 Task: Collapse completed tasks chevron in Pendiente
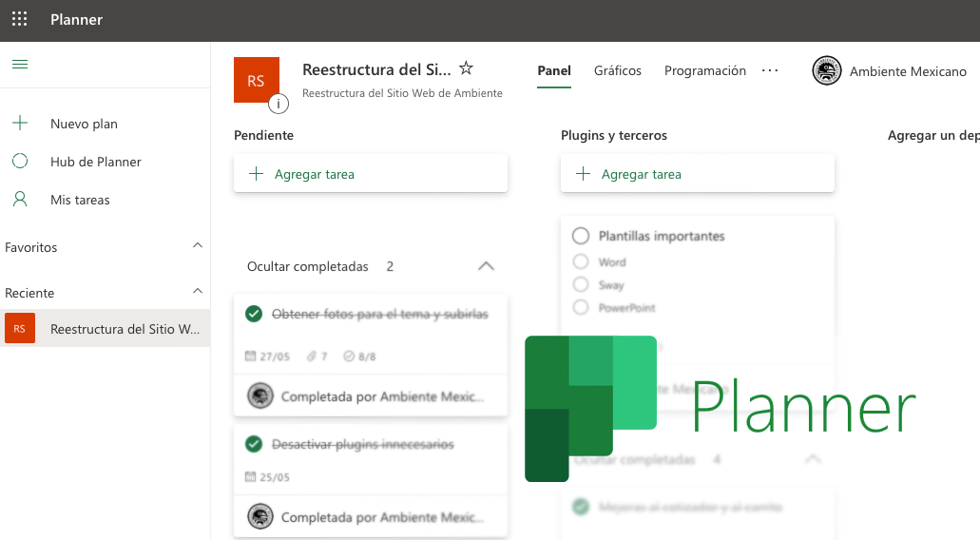coord(487,266)
